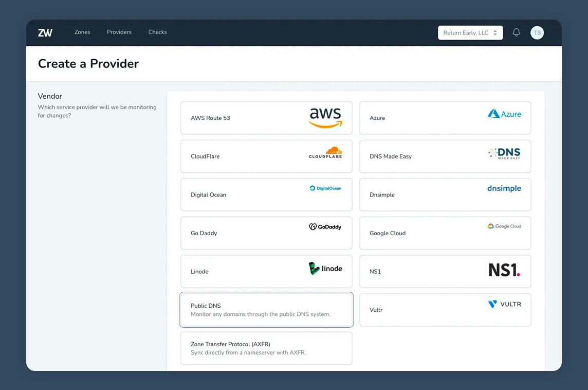Screen dimensions: 588x390
Task: Select the Dnsimple vendor label
Action: (x=382, y=194)
